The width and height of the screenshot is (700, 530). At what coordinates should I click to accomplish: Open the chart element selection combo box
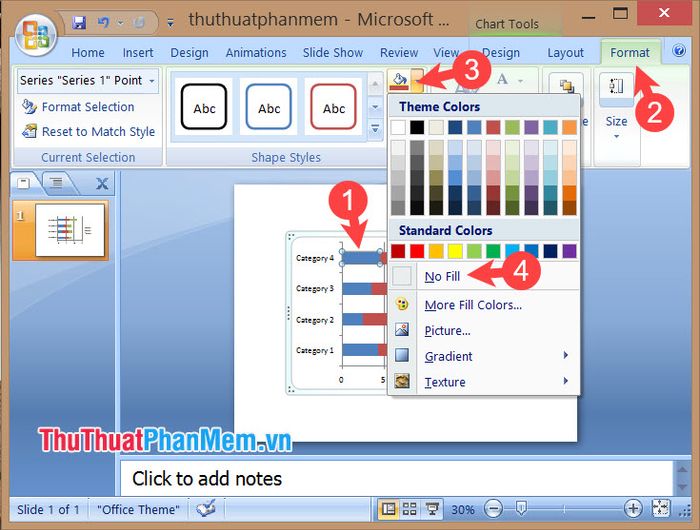click(x=88, y=80)
